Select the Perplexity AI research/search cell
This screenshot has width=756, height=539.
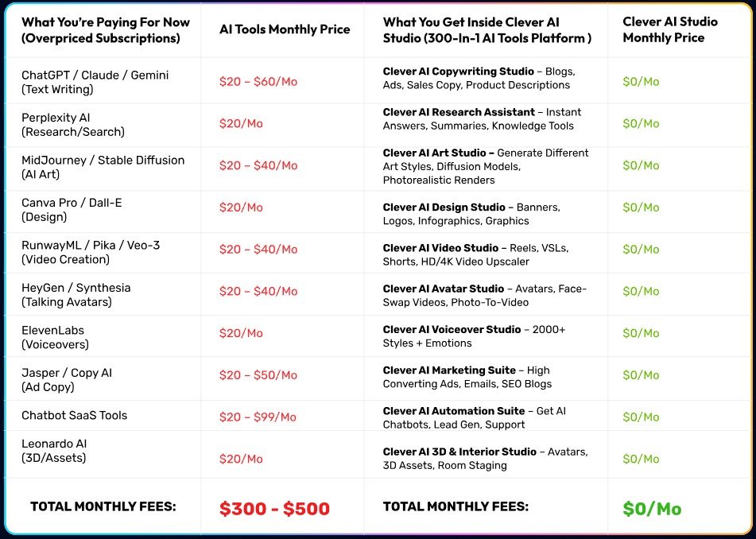73,124
